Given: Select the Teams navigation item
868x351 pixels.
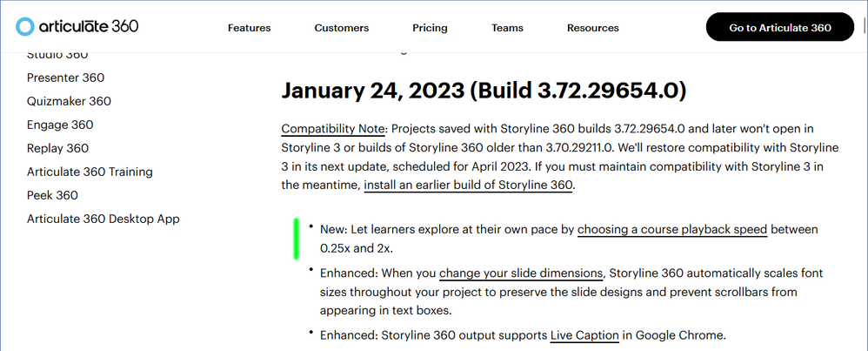Looking at the screenshot, I should (507, 28).
